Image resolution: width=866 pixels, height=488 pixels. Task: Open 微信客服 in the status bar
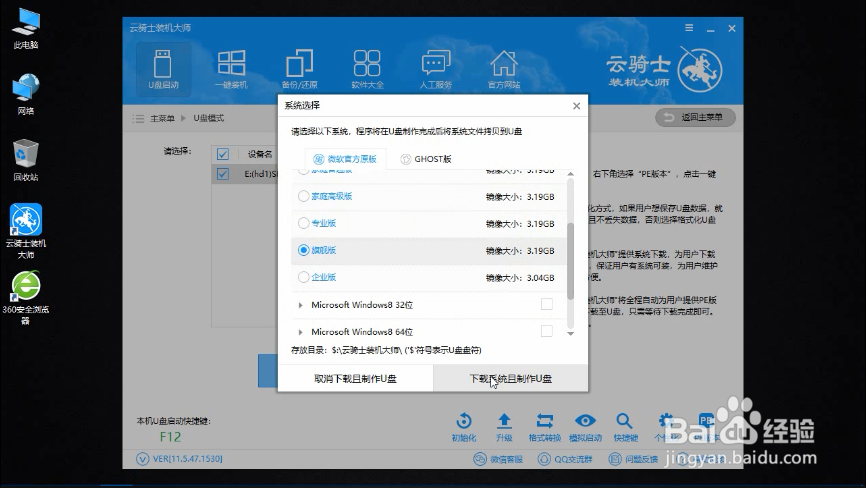[498, 459]
